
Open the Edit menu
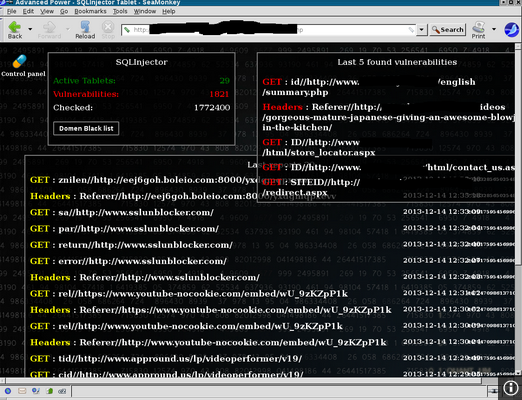click(28, 11)
